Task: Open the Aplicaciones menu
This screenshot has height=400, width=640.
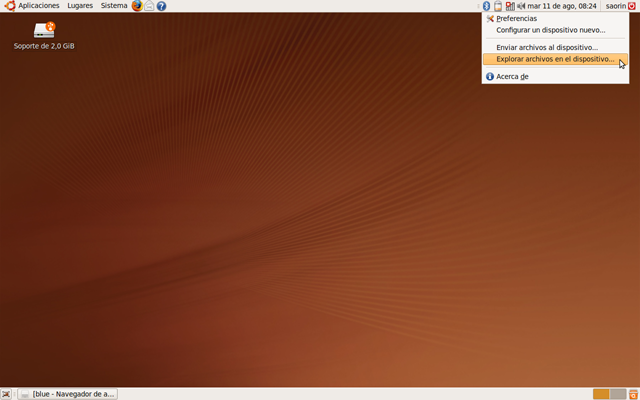Action: (x=38, y=6)
